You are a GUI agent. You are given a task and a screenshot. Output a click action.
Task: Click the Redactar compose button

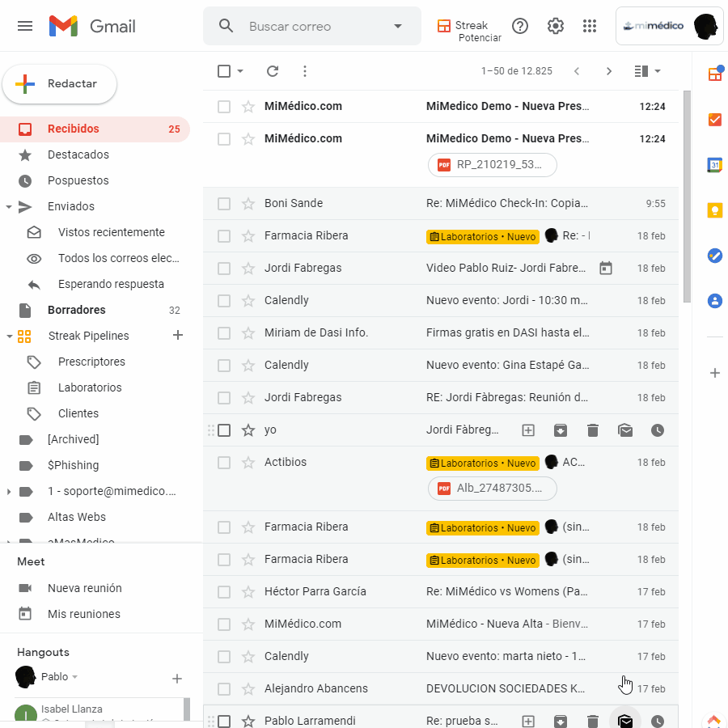click(60, 84)
